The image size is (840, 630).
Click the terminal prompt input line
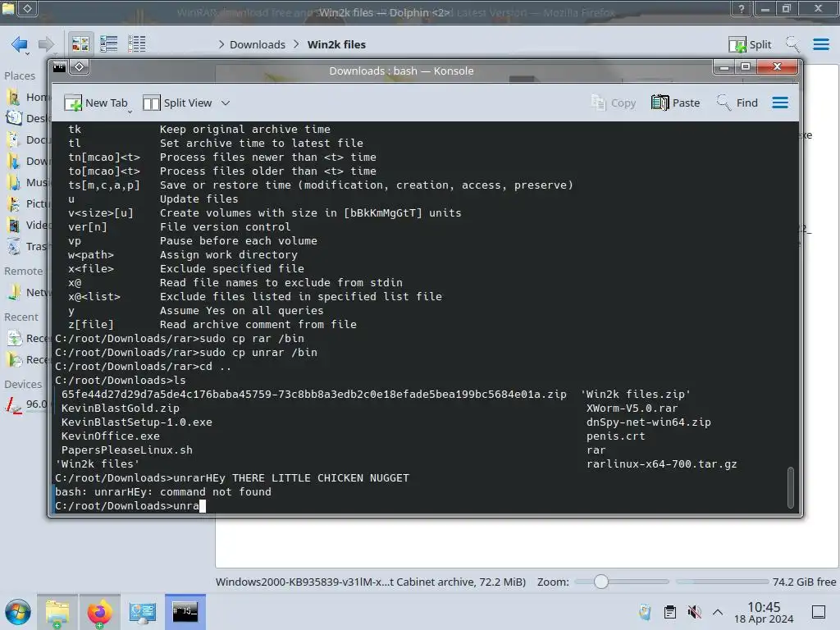pos(421,505)
